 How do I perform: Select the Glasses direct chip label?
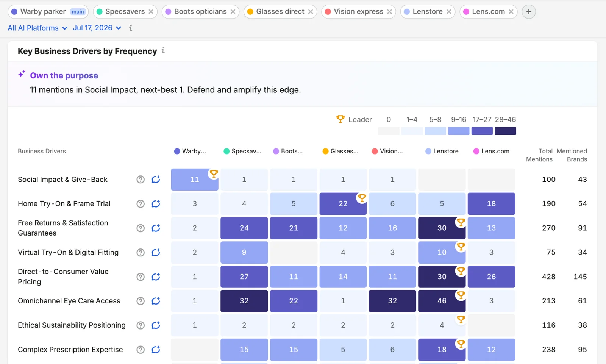click(x=280, y=12)
